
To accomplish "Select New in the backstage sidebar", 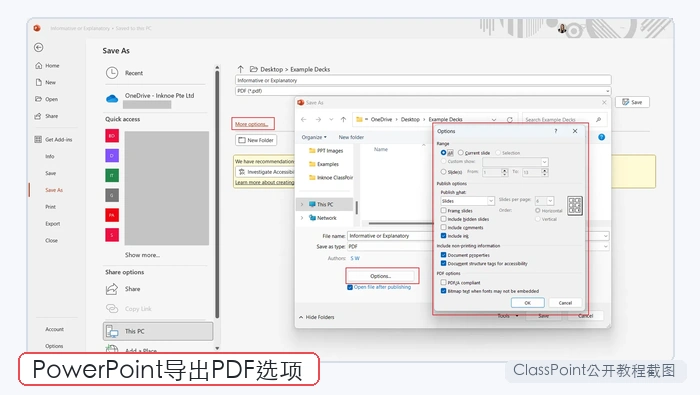I will [x=46, y=83].
